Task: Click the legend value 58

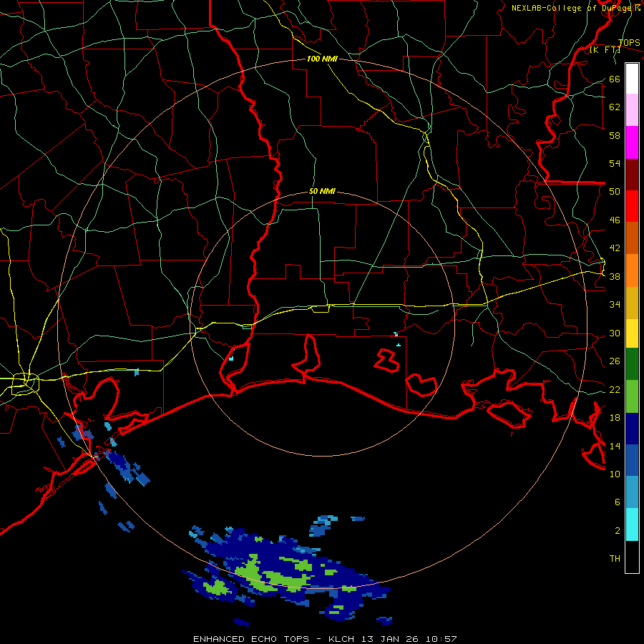Action: pyautogui.click(x=615, y=135)
